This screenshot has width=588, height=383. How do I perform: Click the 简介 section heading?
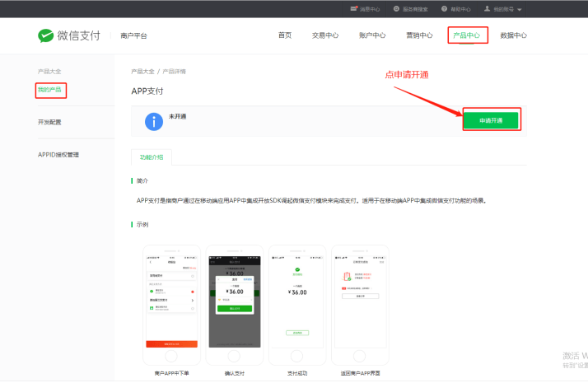pos(142,181)
